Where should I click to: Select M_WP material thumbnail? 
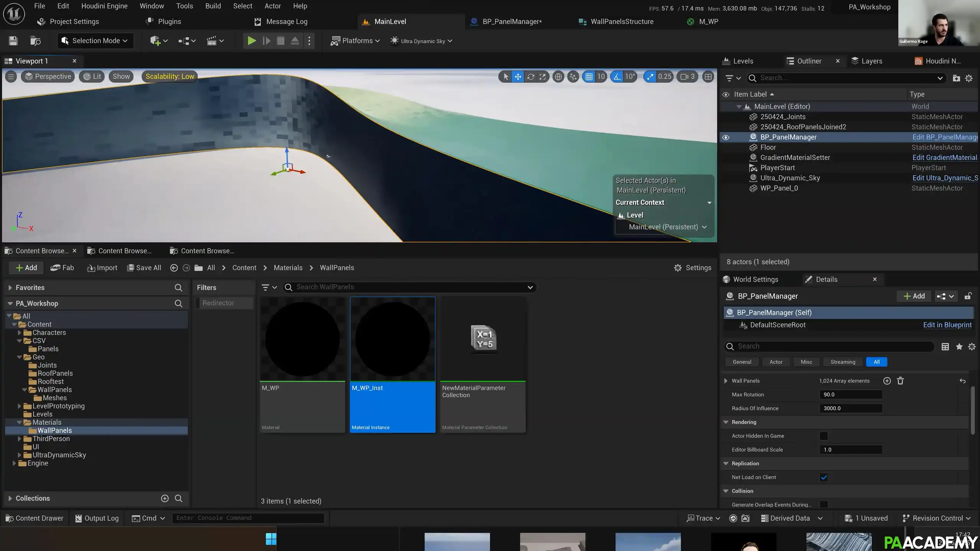(x=302, y=339)
